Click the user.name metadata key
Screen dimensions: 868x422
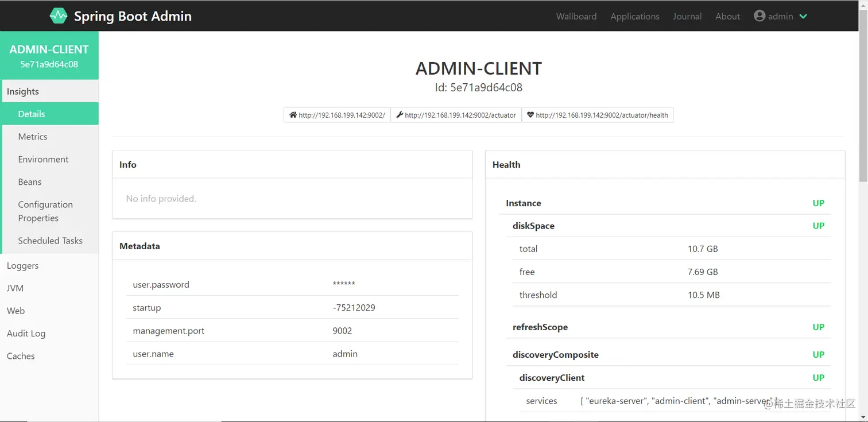[x=153, y=354]
